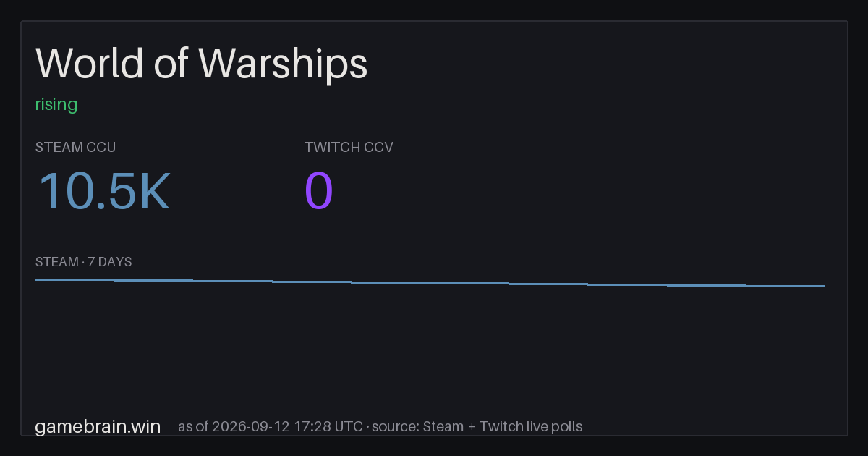Select the blue 10.5K Steam player count
The image size is (868, 456).
(103, 192)
